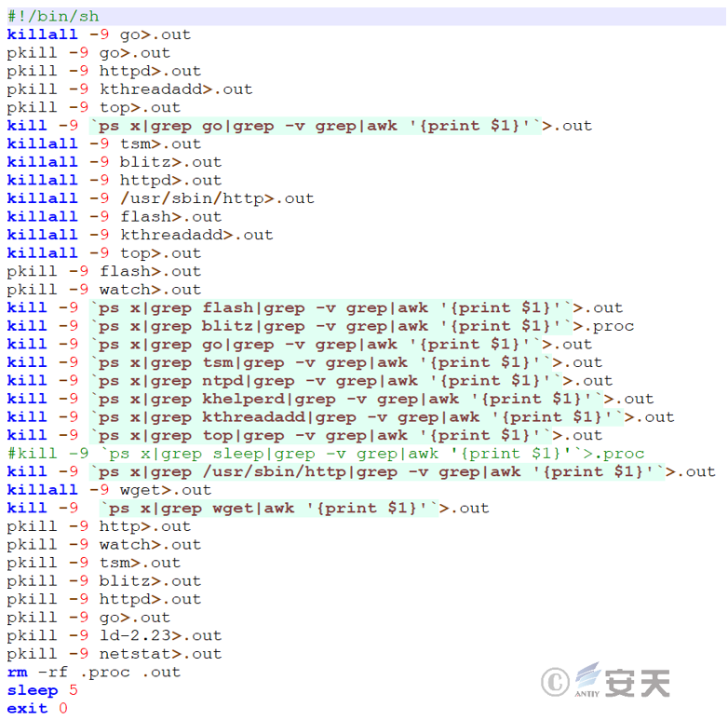Click the kill line with 'grep ntpd'
The height and width of the screenshot is (721, 728).
(310, 381)
